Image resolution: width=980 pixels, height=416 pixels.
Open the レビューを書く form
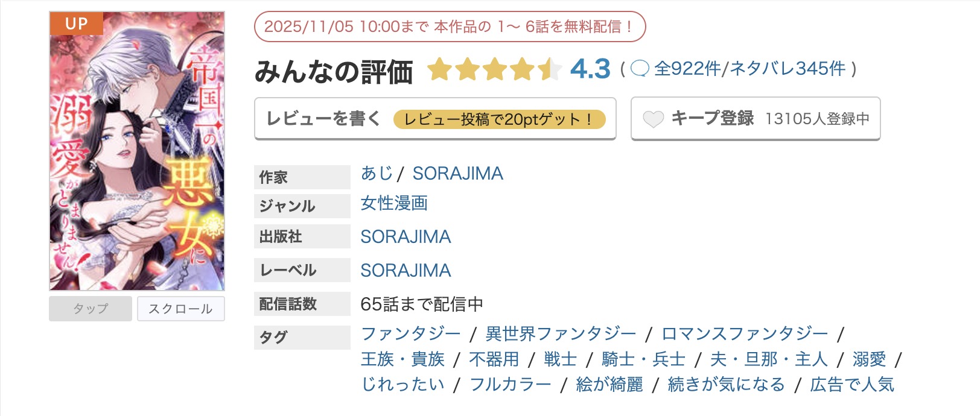pos(322,119)
